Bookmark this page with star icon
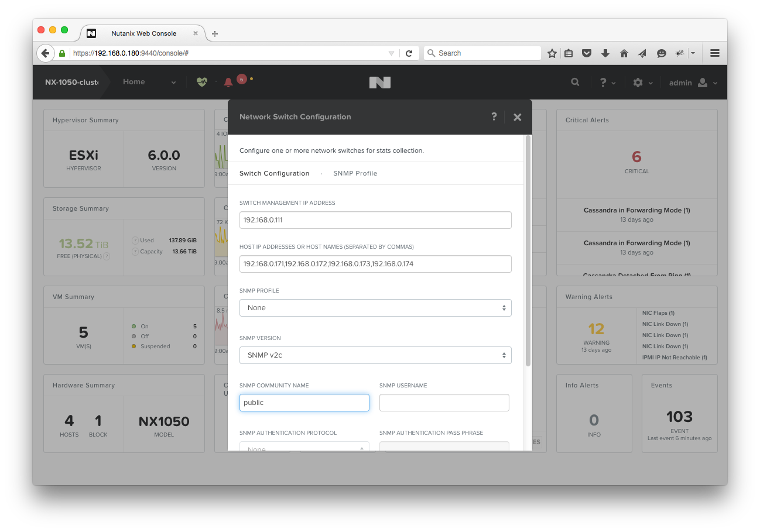 552,53
